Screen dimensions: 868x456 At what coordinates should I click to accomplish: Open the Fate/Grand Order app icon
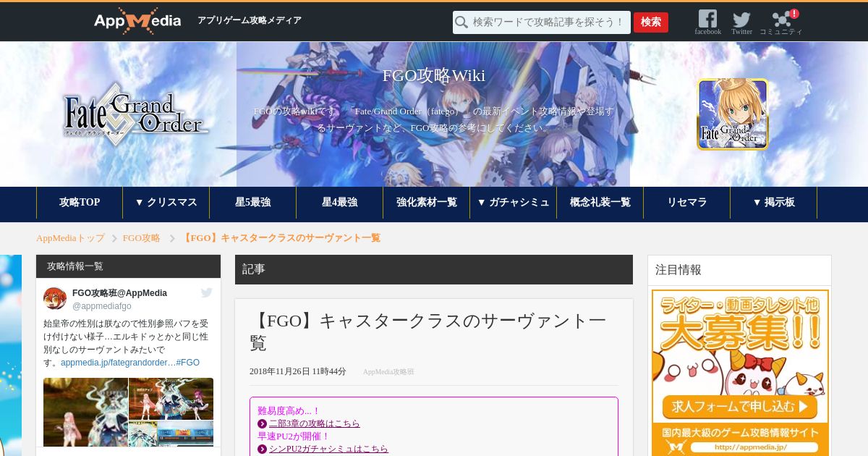coord(732,114)
